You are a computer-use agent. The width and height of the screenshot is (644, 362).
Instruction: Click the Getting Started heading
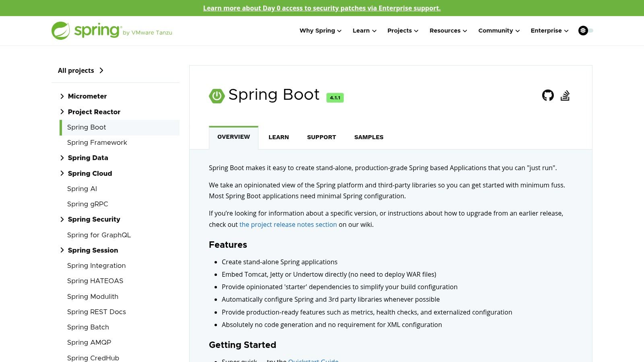[242, 345]
